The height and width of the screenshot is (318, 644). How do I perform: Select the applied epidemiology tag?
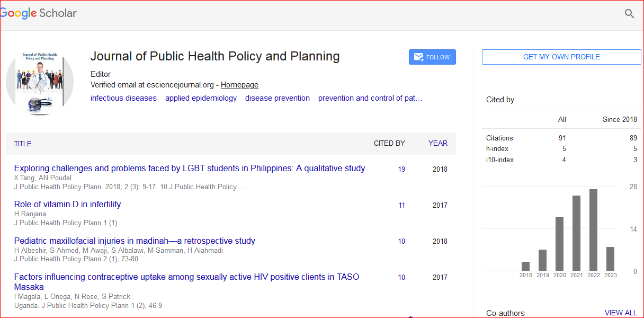[x=201, y=98]
